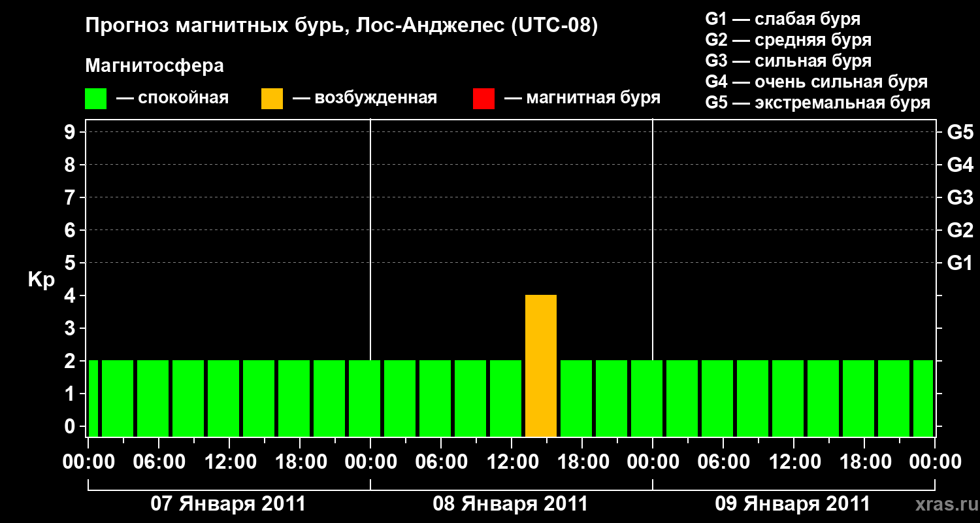This screenshot has height=523, width=980.
Task: Click the '0' value on Kp axis
Action: [x=71, y=426]
